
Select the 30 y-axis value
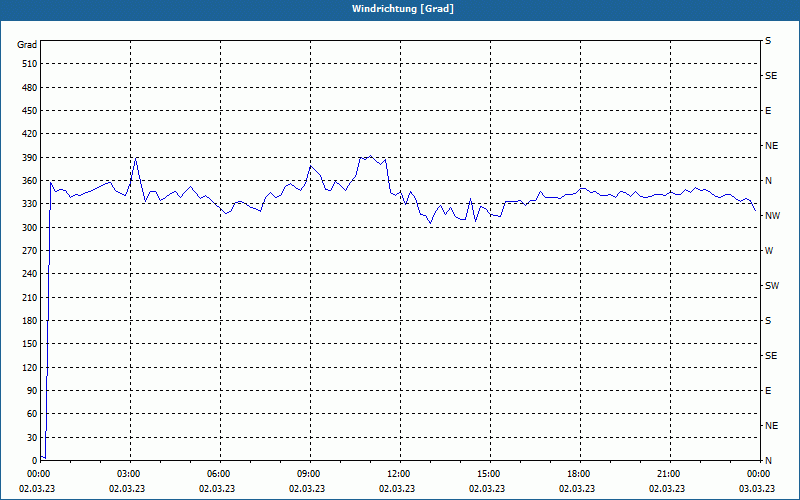(x=32, y=437)
